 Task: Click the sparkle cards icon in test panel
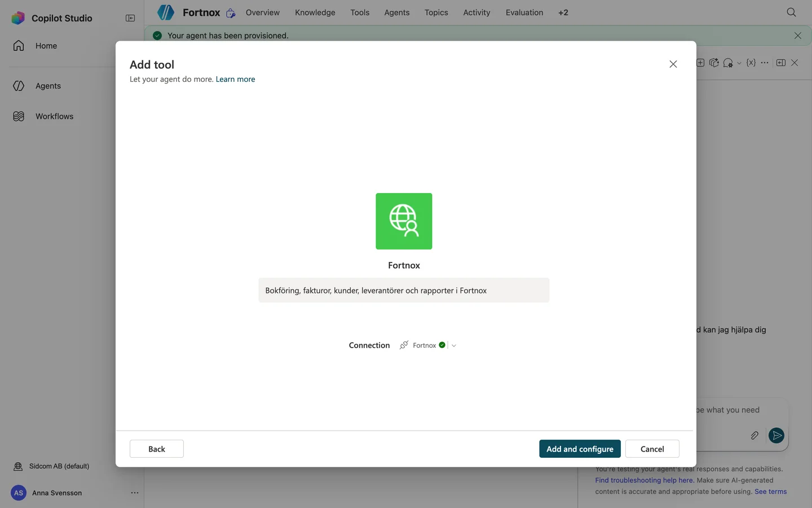tap(714, 63)
